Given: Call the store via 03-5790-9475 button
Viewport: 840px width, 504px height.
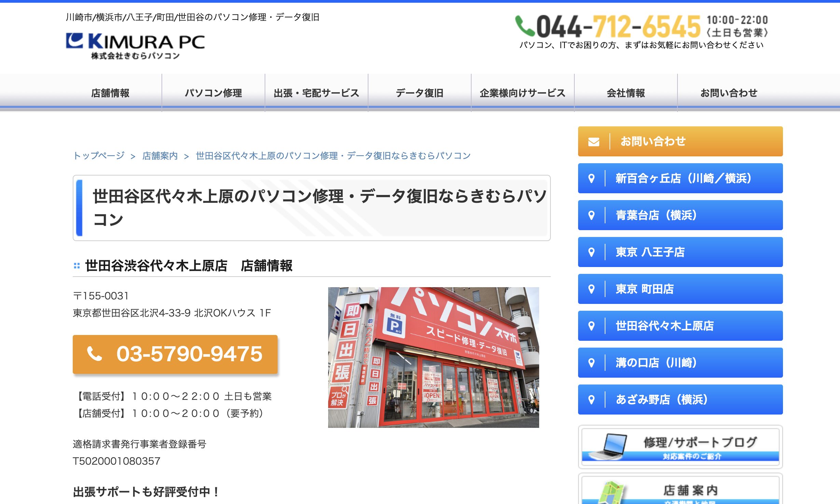Looking at the screenshot, I should (x=175, y=354).
